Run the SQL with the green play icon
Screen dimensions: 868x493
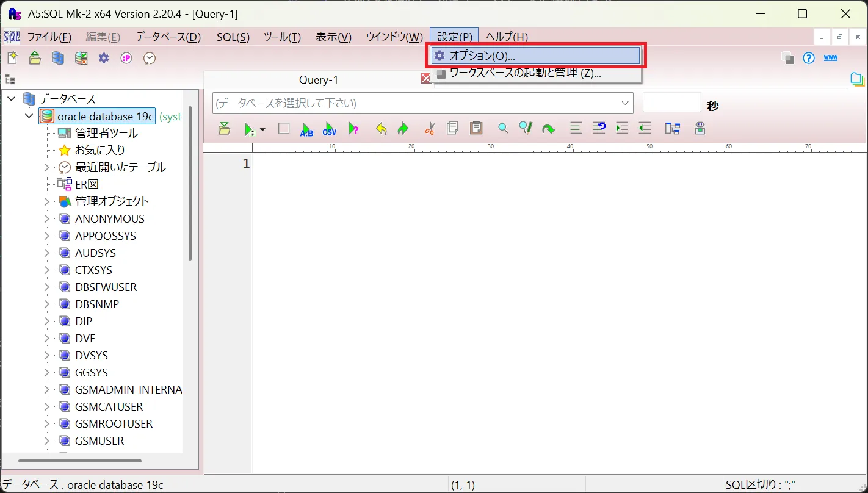248,129
